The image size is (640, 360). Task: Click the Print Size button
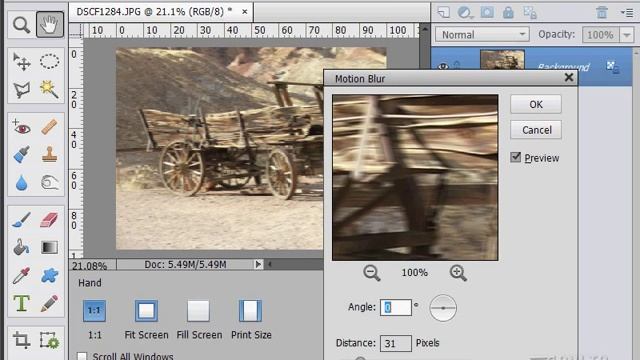pyautogui.click(x=250, y=311)
